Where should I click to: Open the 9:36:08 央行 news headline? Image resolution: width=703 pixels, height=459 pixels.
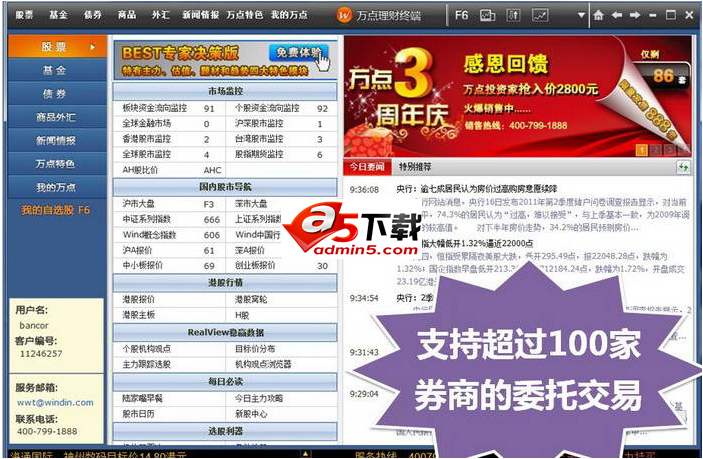tap(477, 189)
